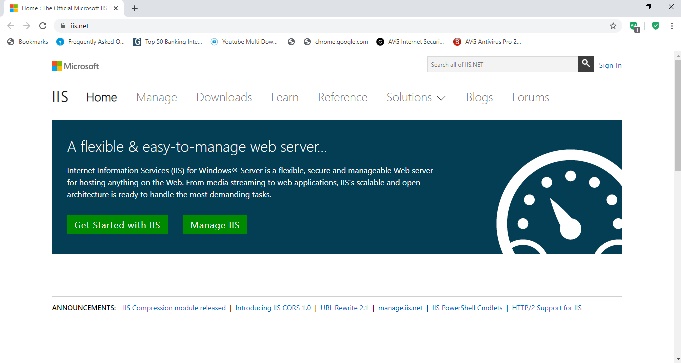Open Introducing IIS CORS 1.0 announcement
Image resolution: width=681 pixels, height=363 pixels.
point(273,308)
